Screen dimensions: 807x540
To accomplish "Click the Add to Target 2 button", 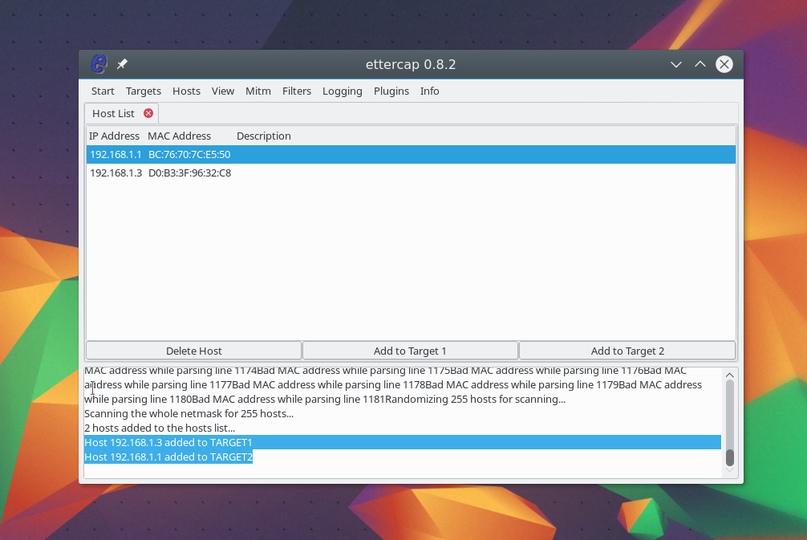I will tap(627, 351).
